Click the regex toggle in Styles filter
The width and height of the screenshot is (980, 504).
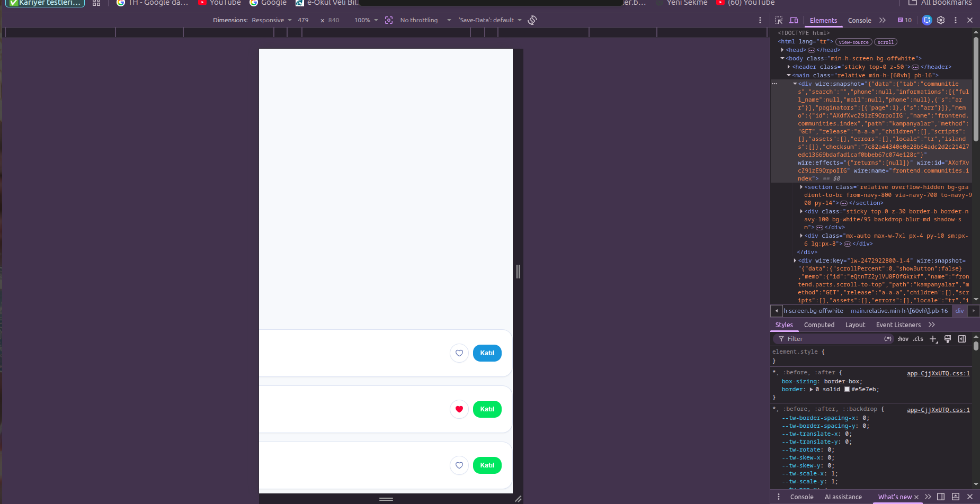click(888, 339)
